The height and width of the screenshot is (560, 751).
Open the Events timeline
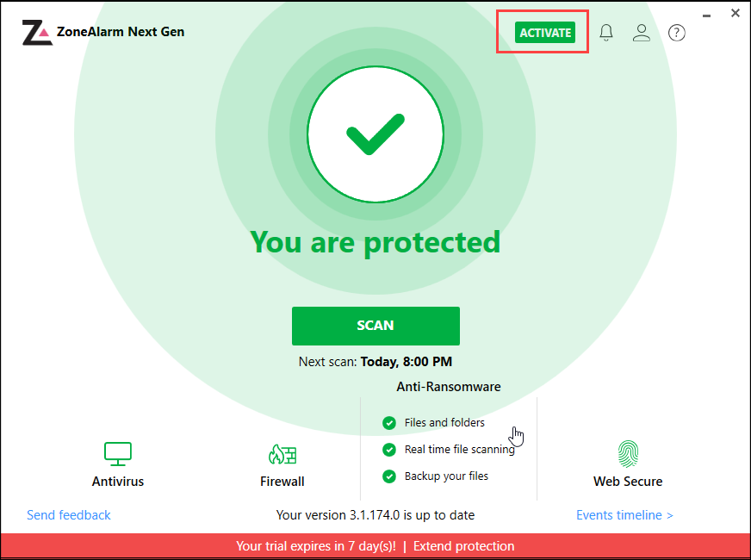624,514
